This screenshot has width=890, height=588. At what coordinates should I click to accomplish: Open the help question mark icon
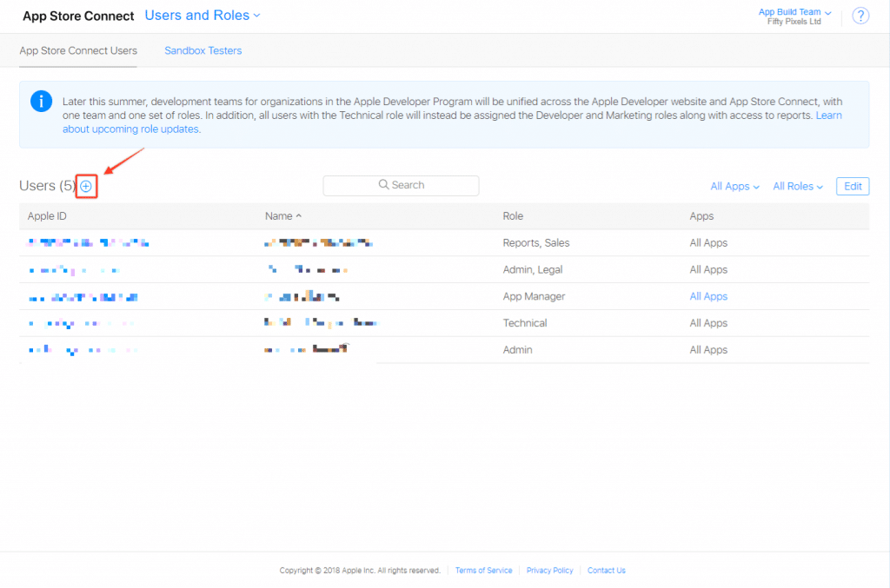click(x=860, y=16)
